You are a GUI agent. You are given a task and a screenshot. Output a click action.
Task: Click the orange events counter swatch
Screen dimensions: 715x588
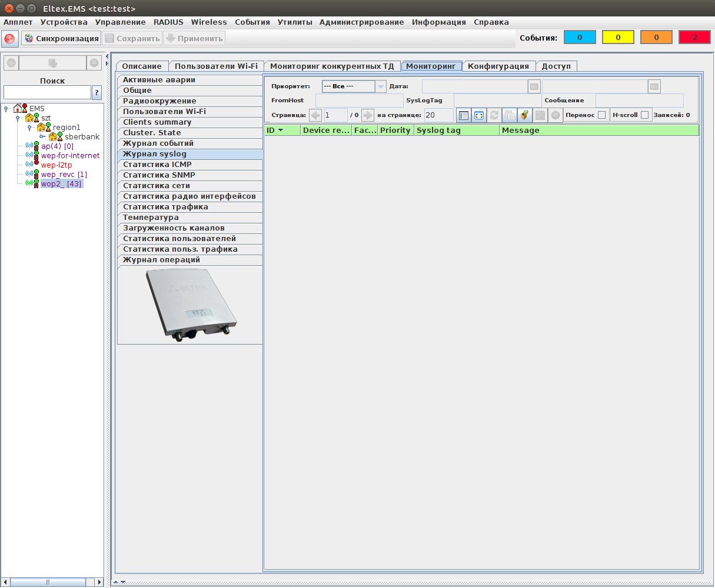point(656,38)
